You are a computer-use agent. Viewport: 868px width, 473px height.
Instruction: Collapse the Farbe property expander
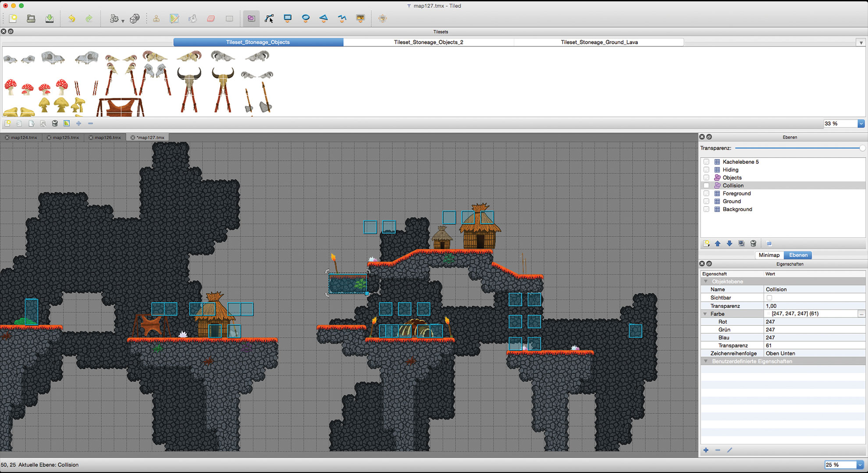tap(706, 314)
